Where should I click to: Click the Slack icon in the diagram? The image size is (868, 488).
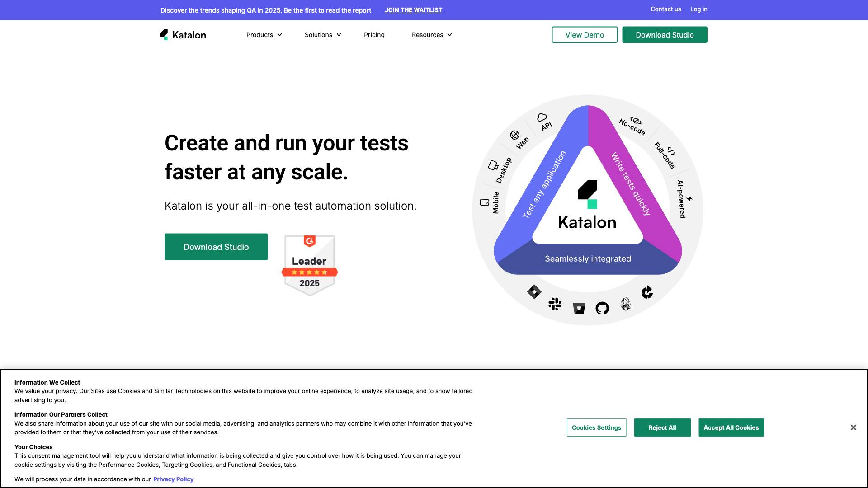[555, 304]
